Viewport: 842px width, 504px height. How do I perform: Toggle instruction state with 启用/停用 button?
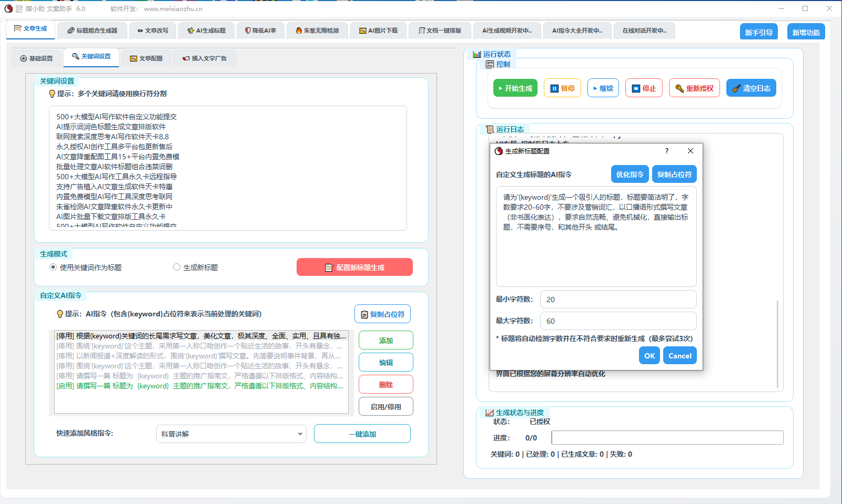tap(386, 407)
